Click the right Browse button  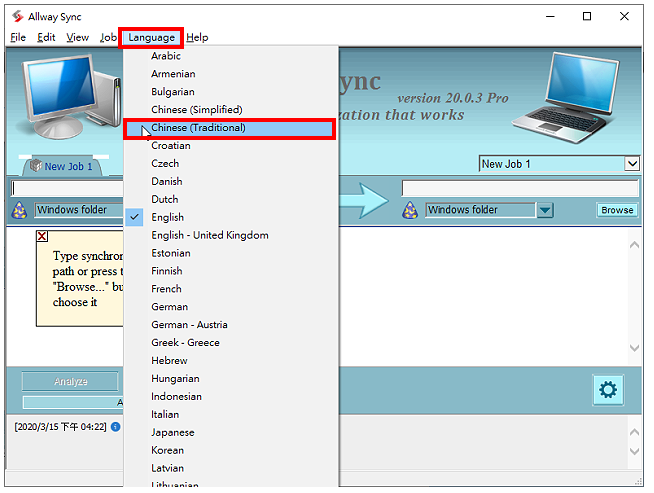pos(617,210)
